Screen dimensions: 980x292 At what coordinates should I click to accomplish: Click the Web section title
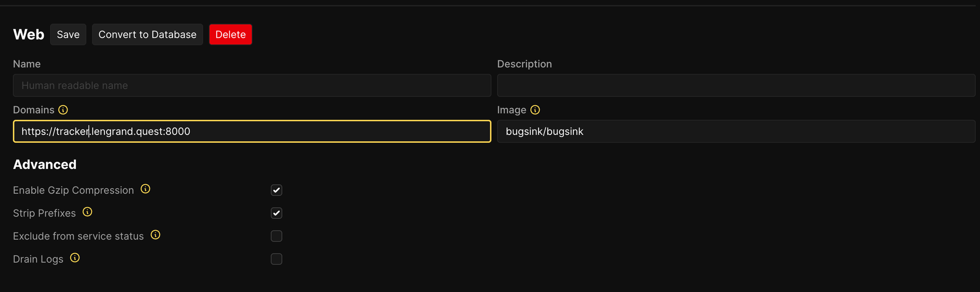[x=28, y=34]
